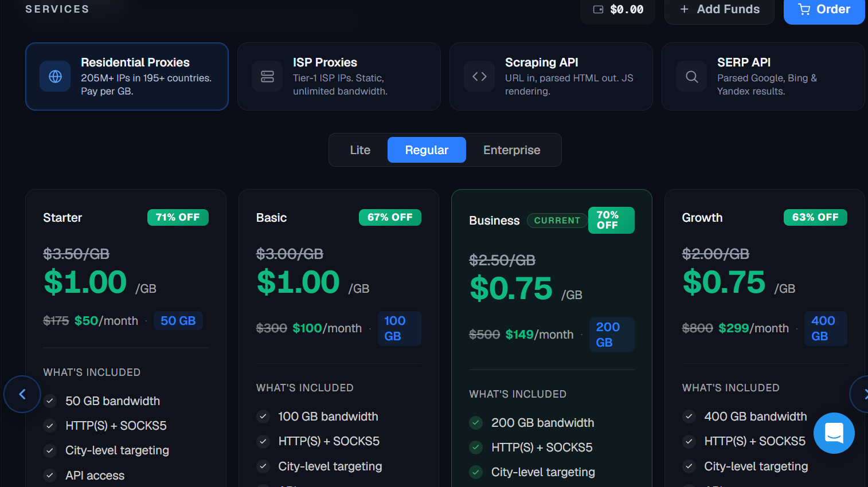Image resolution: width=868 pixels, height=487 pixels.
Task: Click the Add Funds button
Action: pyautogui.click(x=719, y=10)
